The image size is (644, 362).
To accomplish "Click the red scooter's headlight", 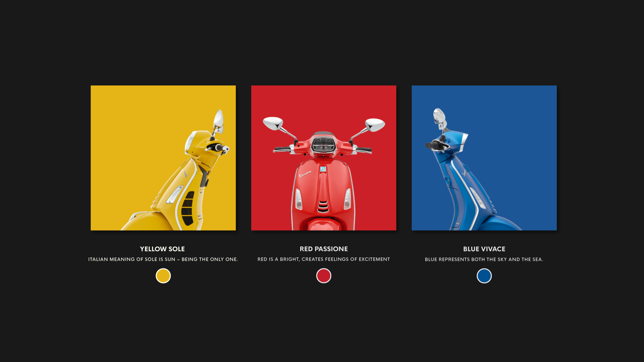I will coord(323,144).
